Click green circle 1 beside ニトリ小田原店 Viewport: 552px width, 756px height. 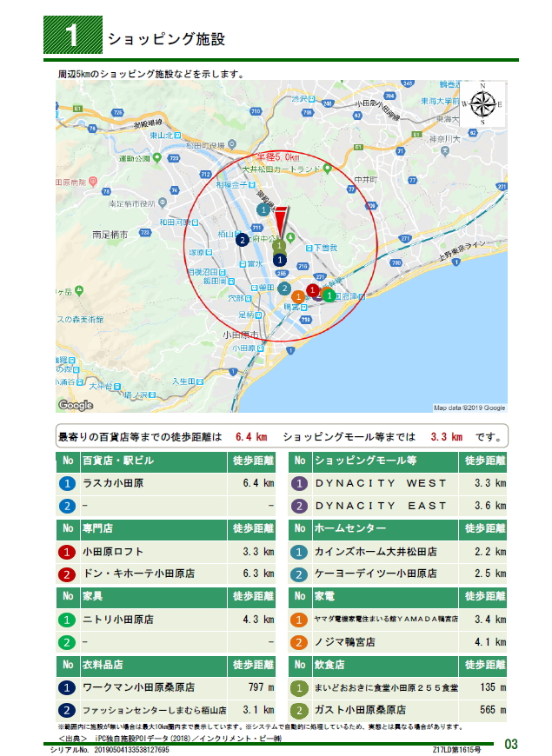click(x=67, y=620)
